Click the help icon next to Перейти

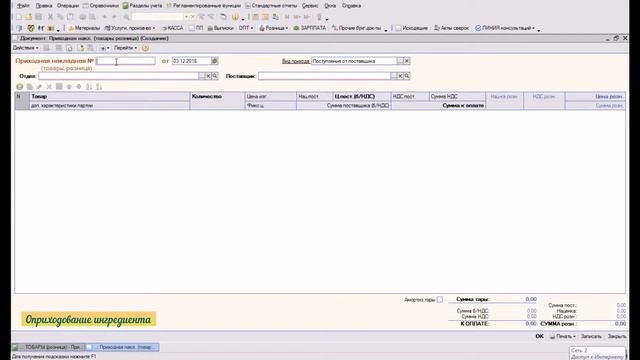coord(145,48)
